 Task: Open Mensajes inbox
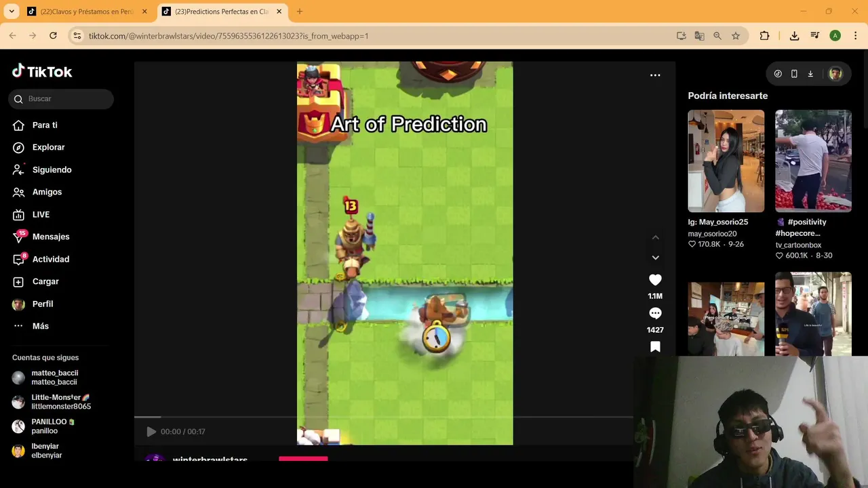pos(51,237)
